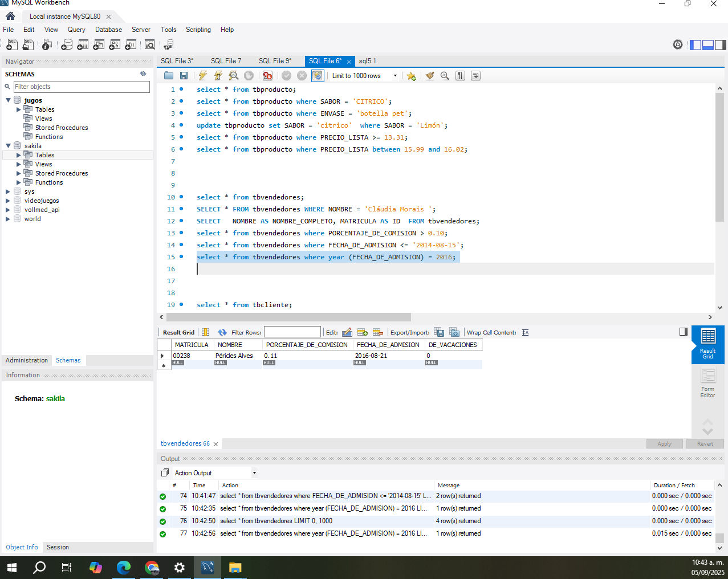The image size is (728, 579).
Task: Click the Filter objects search field
Action: [82, 87]
